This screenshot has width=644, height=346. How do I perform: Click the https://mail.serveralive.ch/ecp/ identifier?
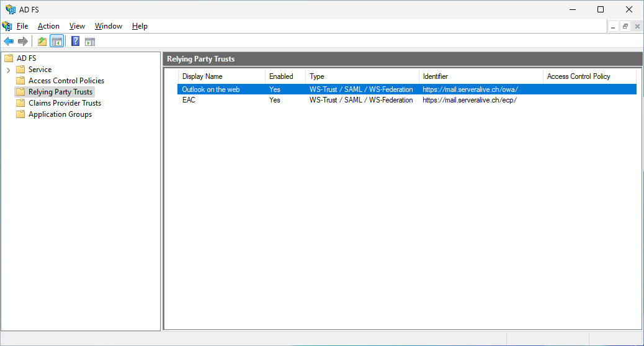(470, 100)
